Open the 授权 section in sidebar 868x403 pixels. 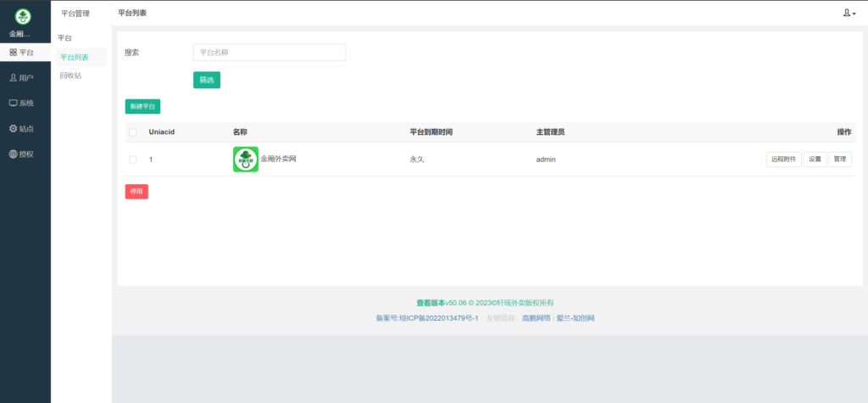coord(22,154)
